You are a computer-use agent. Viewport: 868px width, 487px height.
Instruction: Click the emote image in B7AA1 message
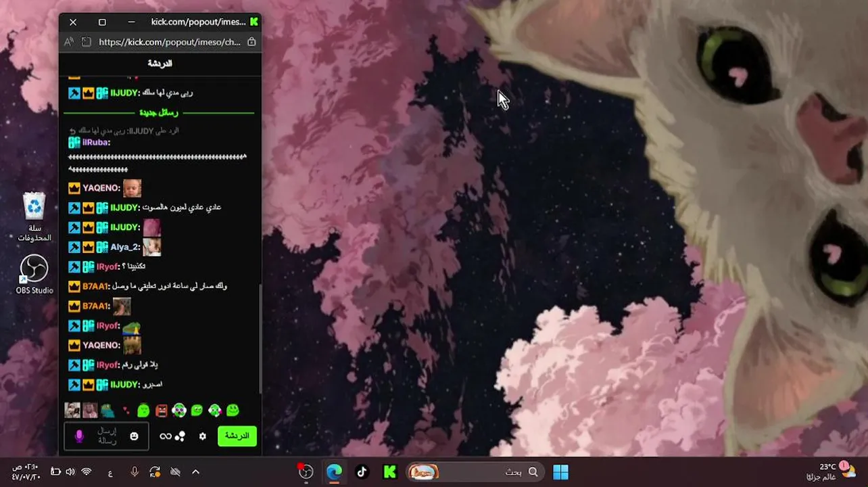[x=122, y=306]
